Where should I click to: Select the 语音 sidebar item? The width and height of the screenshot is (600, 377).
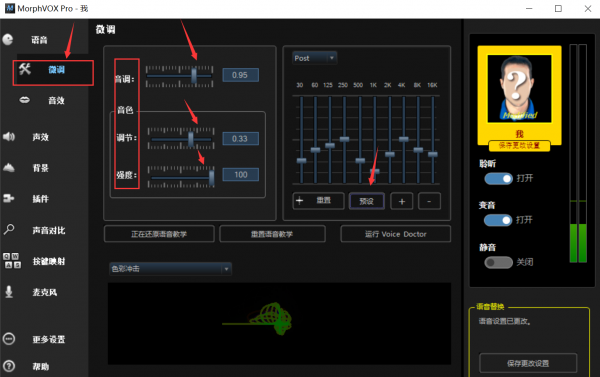[x=39, y=40]
